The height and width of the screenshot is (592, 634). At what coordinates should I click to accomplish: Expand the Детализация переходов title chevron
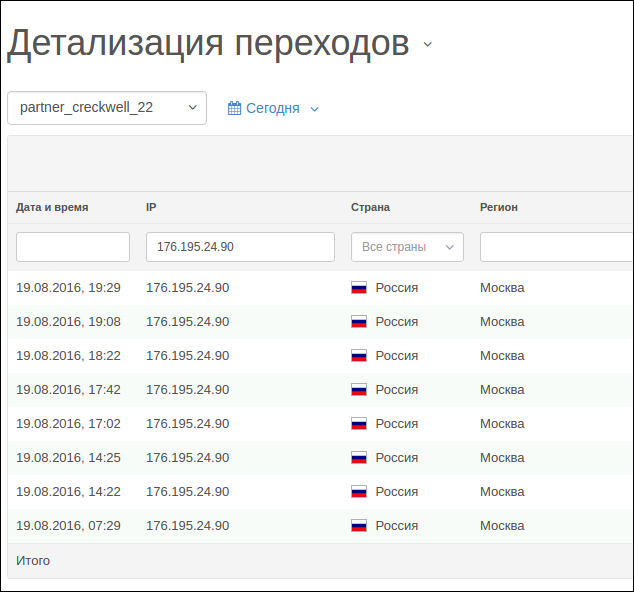pos(428,44)
